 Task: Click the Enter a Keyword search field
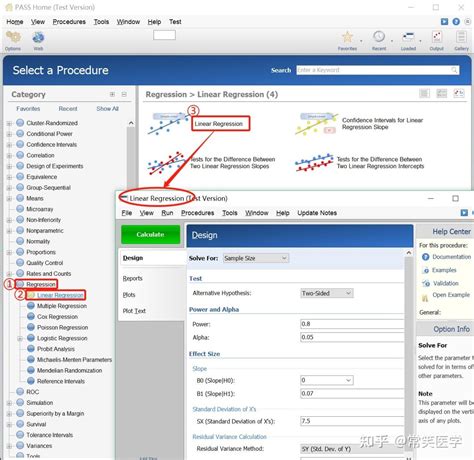pos(378,70)
